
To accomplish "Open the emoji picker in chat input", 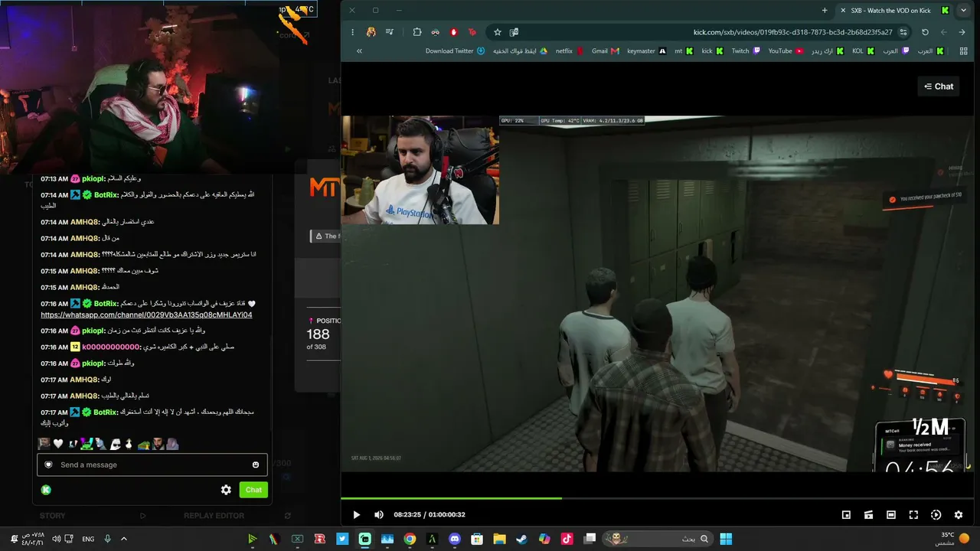I will (256, 465).
